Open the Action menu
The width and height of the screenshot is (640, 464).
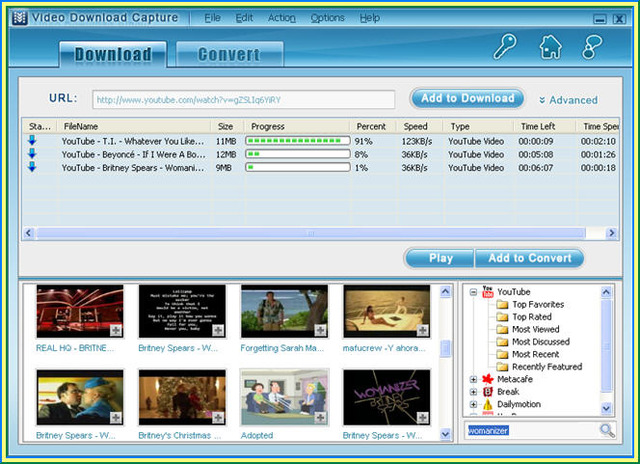point(282,18)
